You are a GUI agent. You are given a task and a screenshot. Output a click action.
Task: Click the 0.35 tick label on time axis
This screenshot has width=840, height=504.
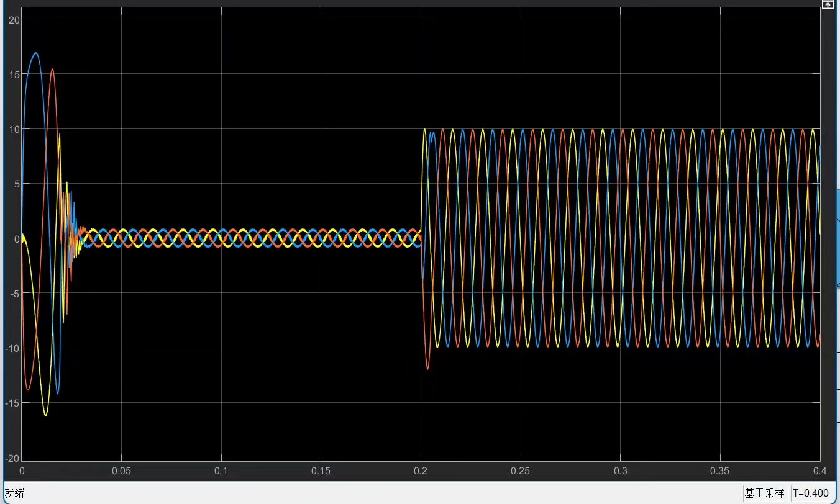[719, 470]
